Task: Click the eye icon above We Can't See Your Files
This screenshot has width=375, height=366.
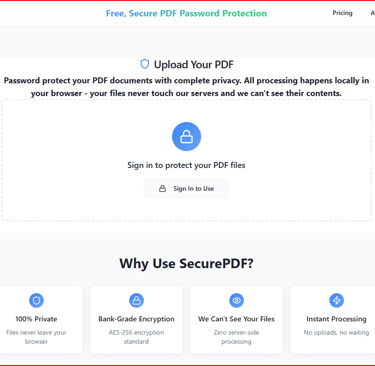Action: [x=236, y=300]
